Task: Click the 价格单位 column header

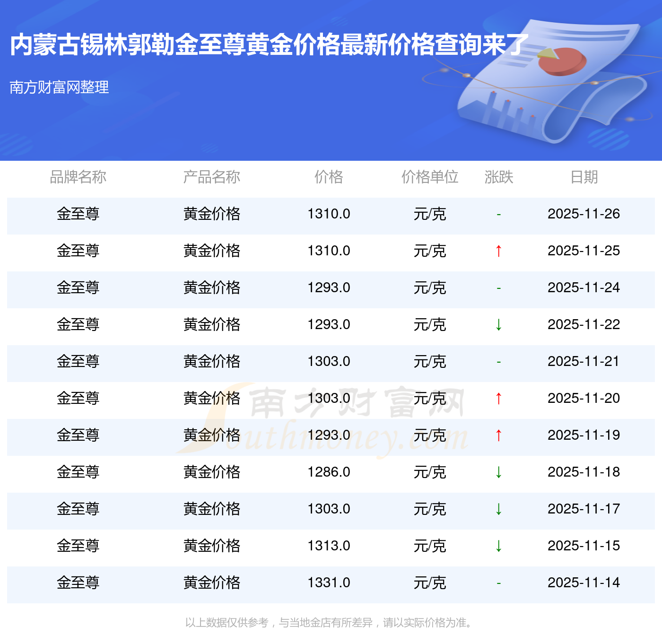Action: [430, 177]
